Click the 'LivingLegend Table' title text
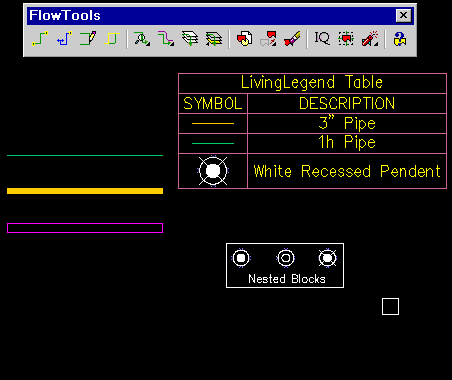Viewport: 452px width, 380px height. [312, 82]
